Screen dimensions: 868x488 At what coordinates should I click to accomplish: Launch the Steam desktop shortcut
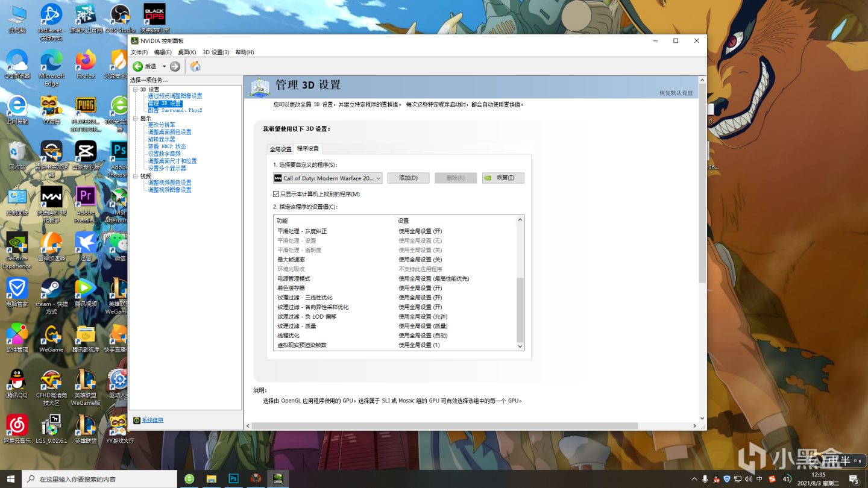click(x=51, y=296)
